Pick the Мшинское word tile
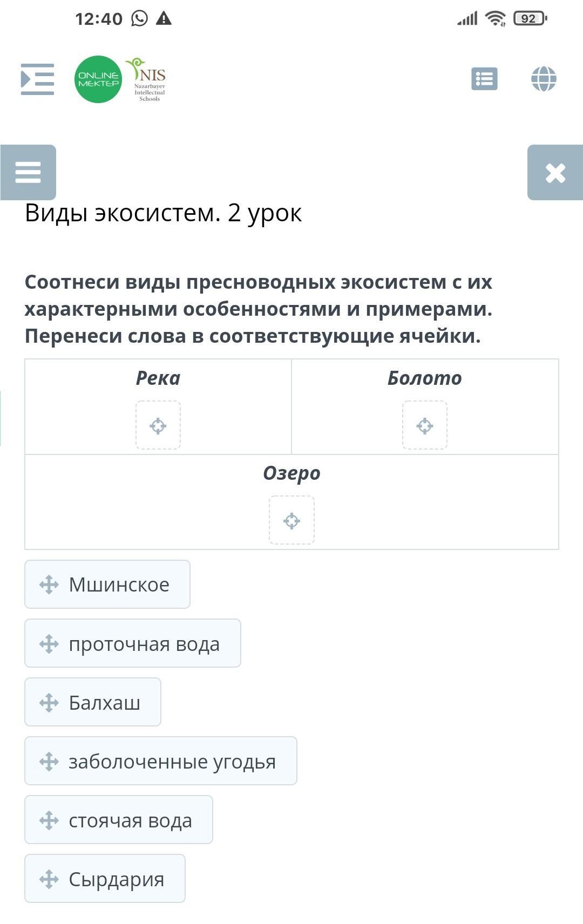 [107, 585]
